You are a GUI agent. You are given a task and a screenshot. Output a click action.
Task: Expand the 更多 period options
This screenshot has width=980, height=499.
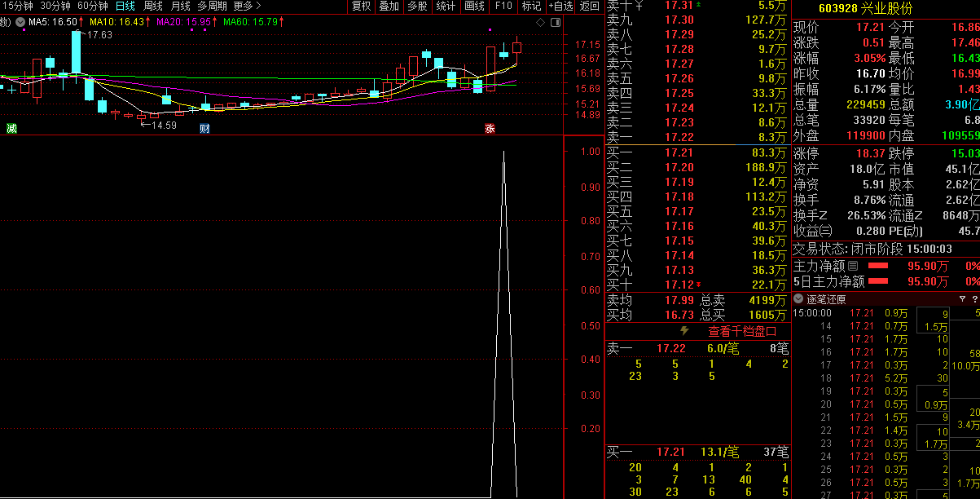pos(247,6)
